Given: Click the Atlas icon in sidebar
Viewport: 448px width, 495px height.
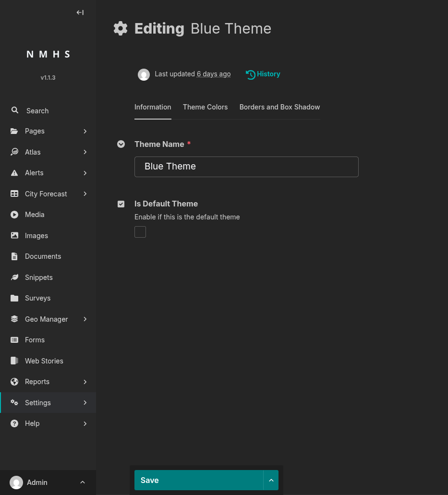Looking at the screenshot, I should click(x=14, y=152).
